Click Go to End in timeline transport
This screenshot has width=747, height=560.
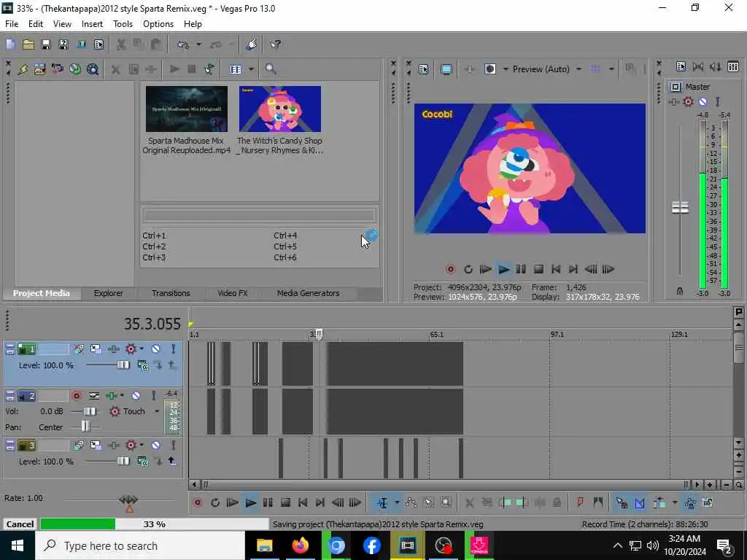click(x=320, y=502)
